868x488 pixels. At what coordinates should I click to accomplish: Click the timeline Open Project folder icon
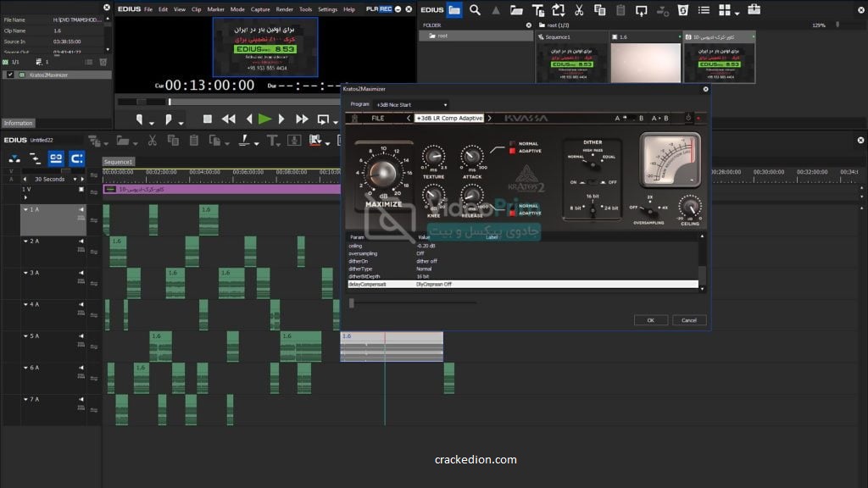tap(123, 141)
